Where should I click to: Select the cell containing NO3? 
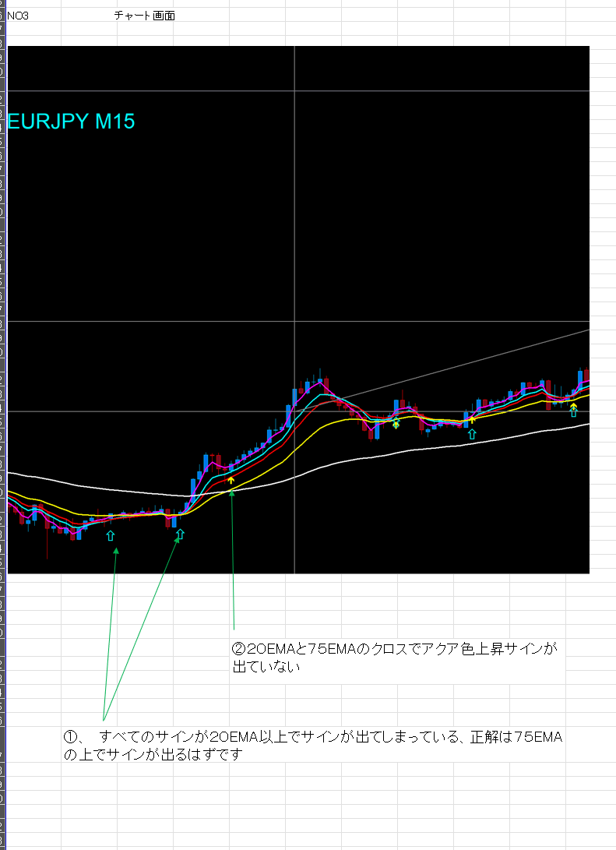(x=31, y=16)
